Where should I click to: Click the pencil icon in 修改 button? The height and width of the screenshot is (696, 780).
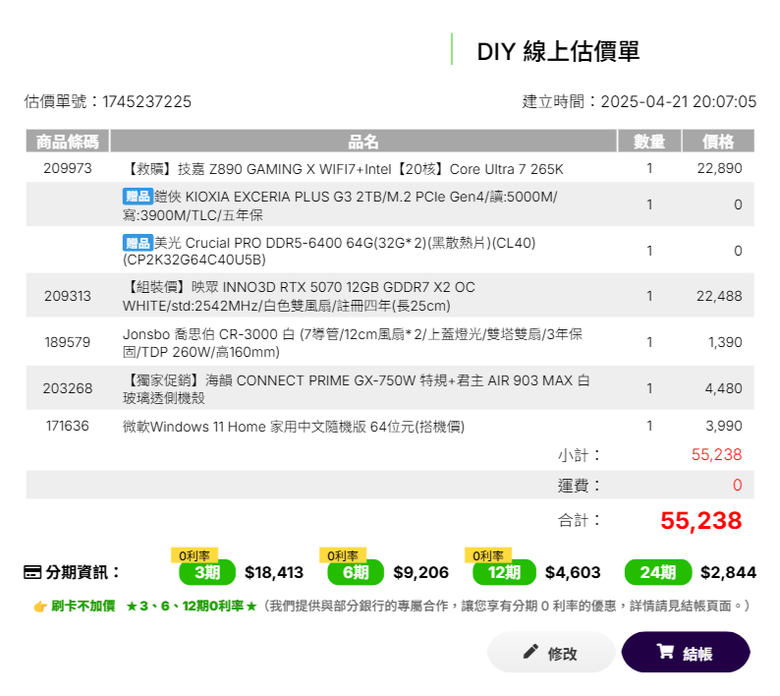[531, 651]
